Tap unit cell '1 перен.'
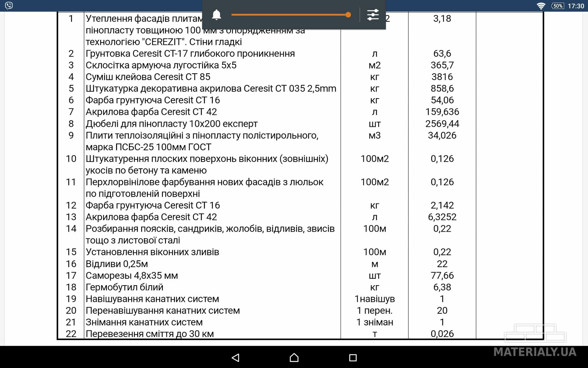Viewport: 588px width, 368px height. click(375, 310)
